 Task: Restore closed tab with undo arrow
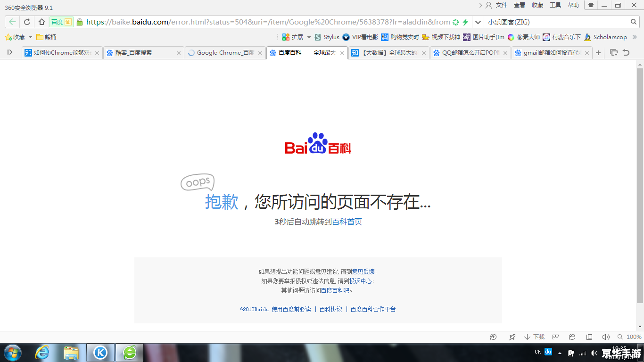pyautogui.click(x=626, y=53)
